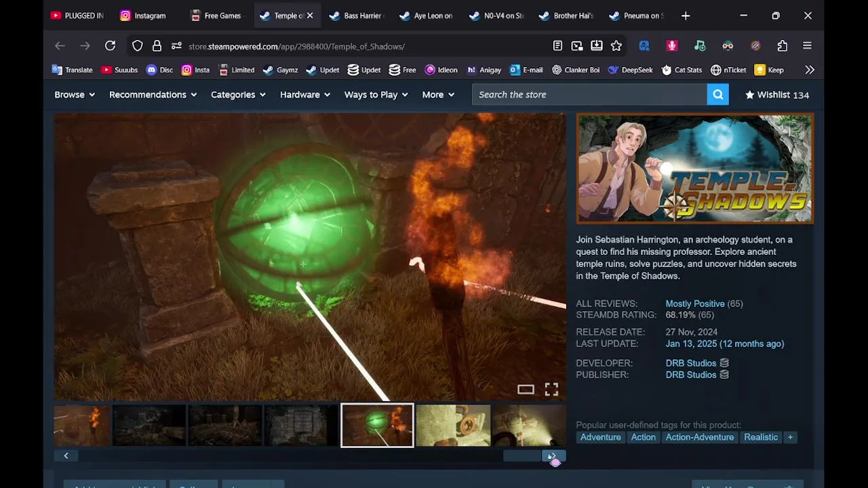
Task: Expand the Categories dropdown
Action: (x=238, y=95)
